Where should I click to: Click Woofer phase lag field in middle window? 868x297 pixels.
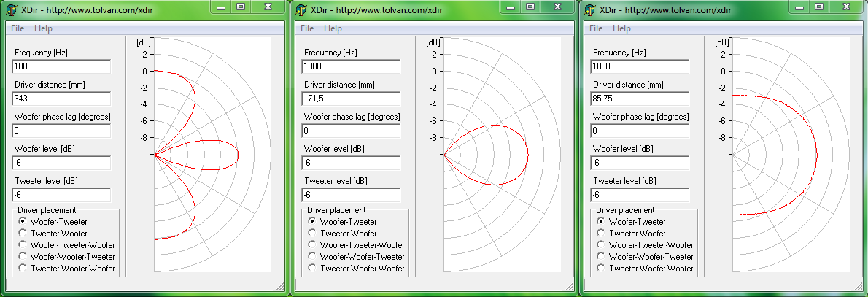coord(351,131)
